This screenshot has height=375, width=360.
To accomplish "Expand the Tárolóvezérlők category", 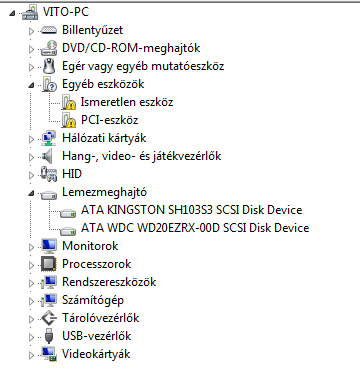I will click(x=31, y=319).
